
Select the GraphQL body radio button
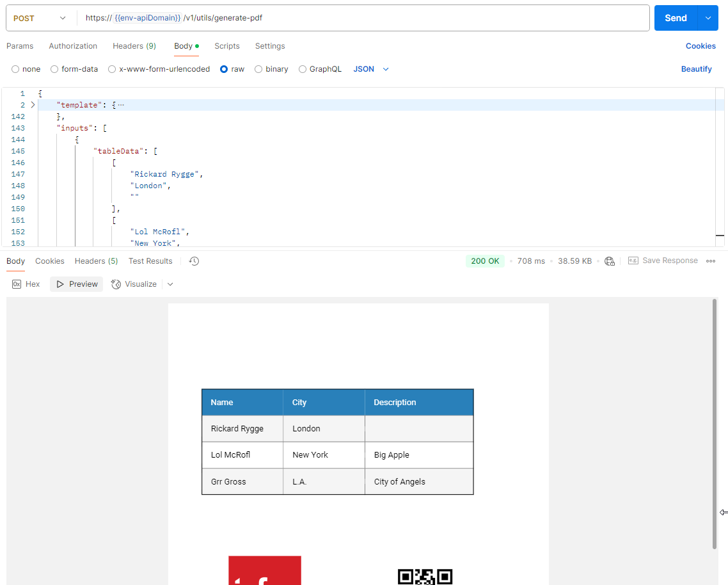(303, 69)
